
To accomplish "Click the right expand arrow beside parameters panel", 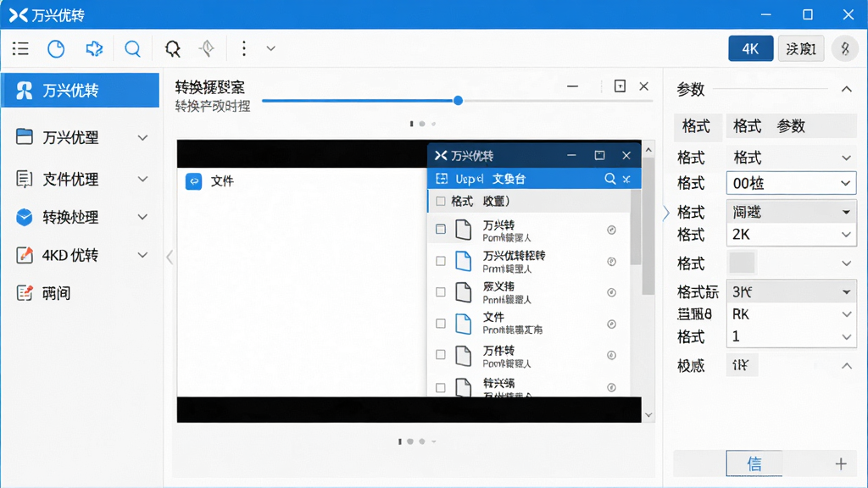I will pos(666,213).
